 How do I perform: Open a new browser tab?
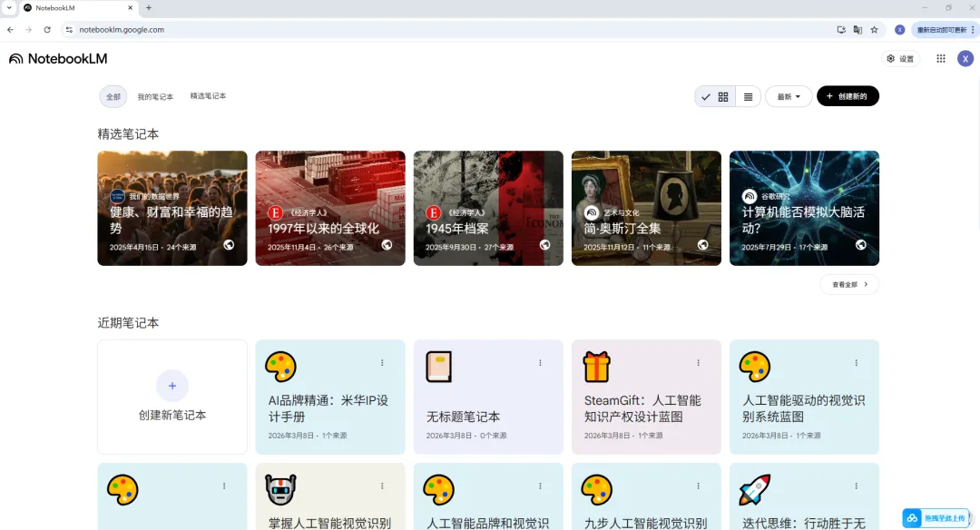(149, 8)
